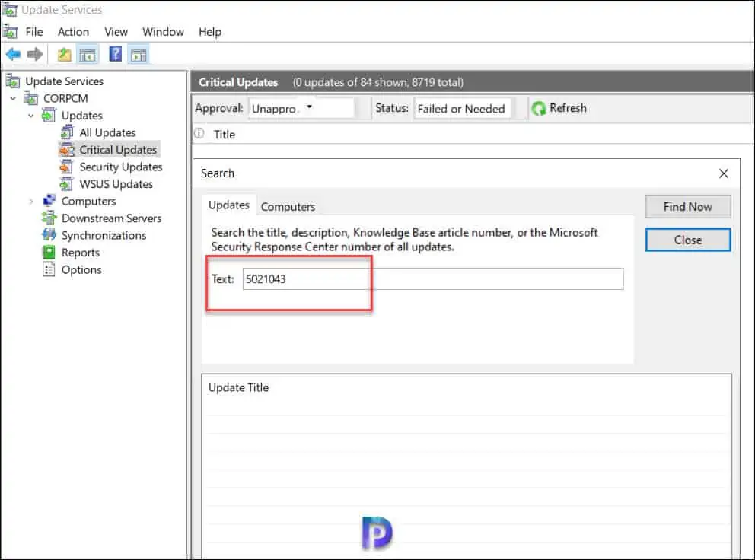This screenshot has height=560, width=755.
Task: Toggle the Show/Hide Action Pane icon
Action: tap(139, 55)
